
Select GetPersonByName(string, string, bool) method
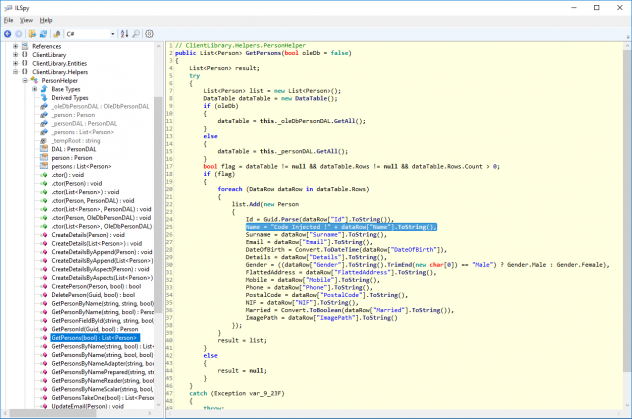(102, 303)
